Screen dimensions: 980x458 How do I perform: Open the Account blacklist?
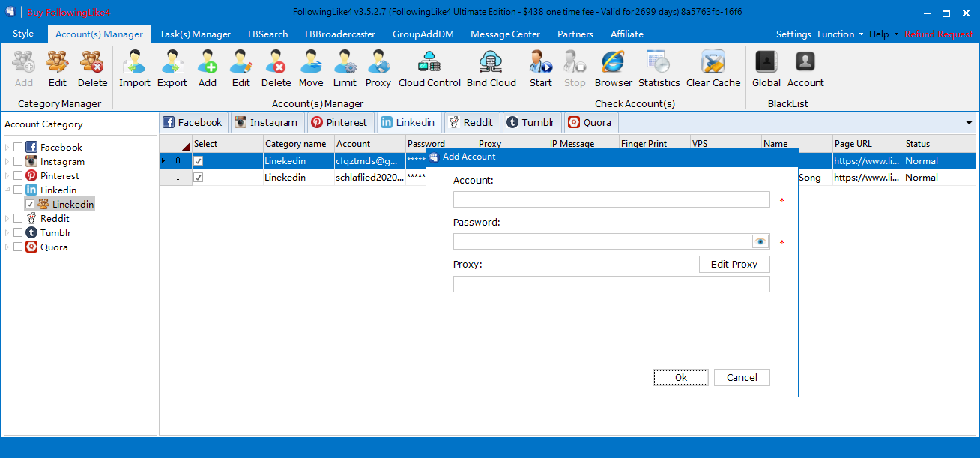pos(805,69)
